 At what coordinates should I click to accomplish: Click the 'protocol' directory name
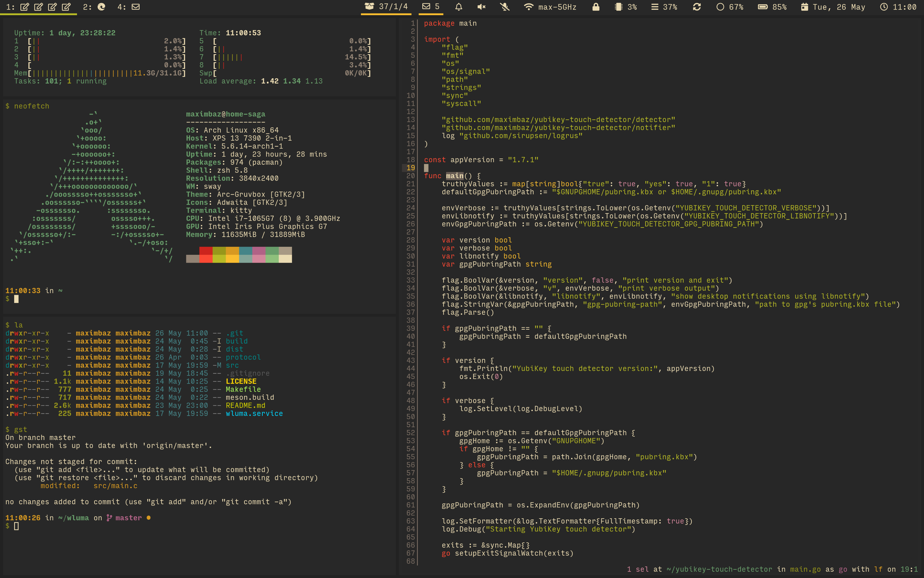tap(243, 357)
